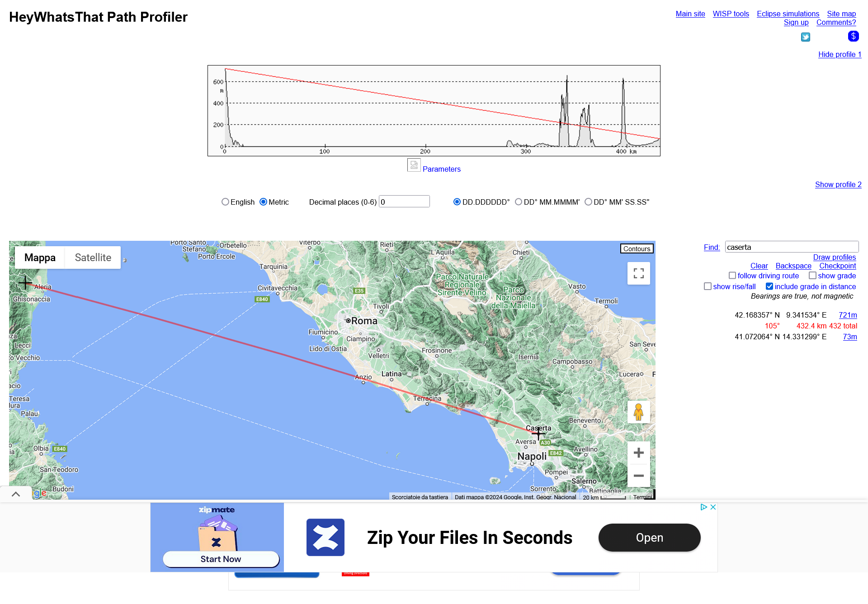Enable show grade checkbox
The image size is (868, 604).
click(x=812, y=276)
